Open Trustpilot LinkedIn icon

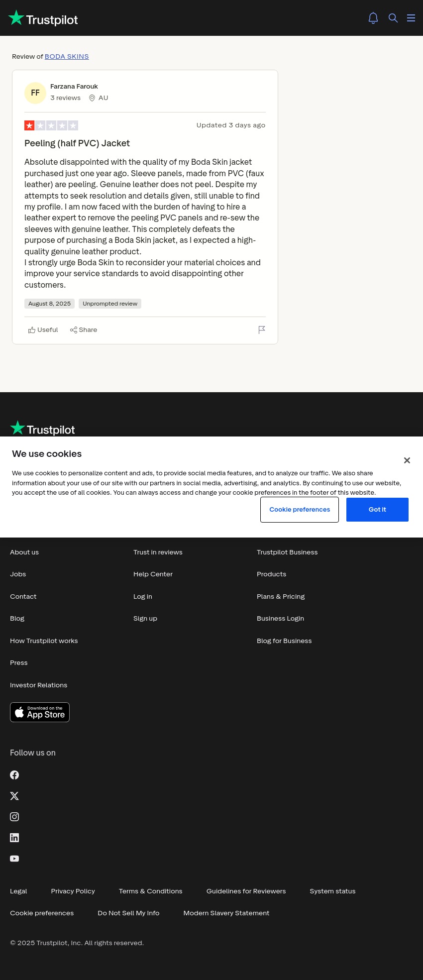[x=14, y=838]
